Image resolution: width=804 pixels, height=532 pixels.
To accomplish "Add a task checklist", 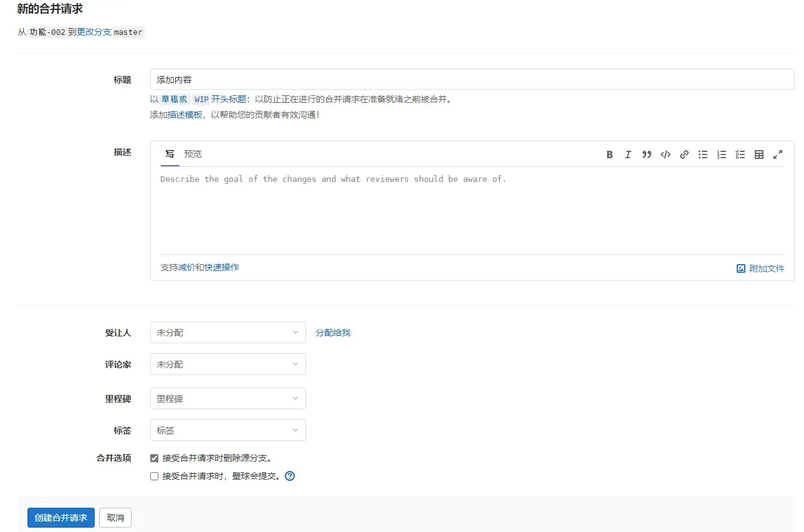I will click(x=740, y=154).
